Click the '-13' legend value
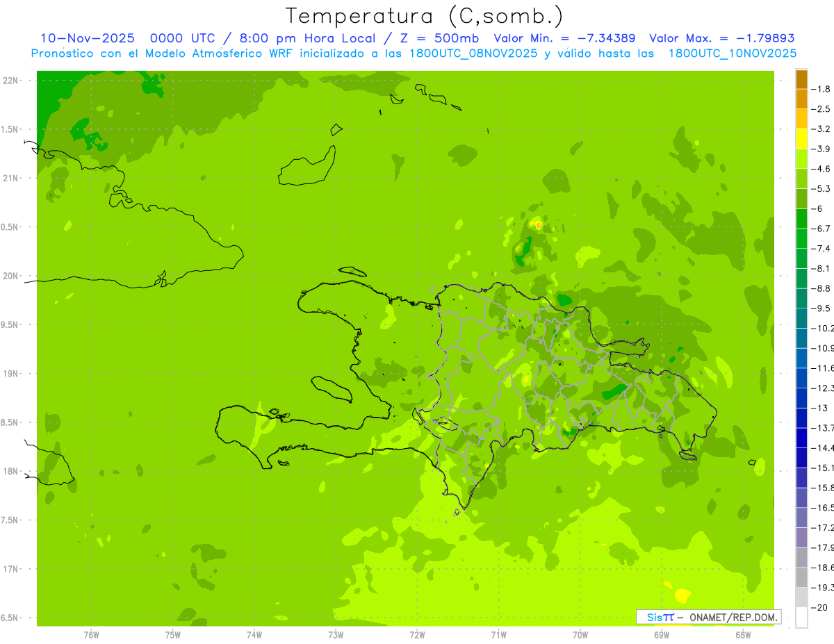This screenshot has height=644, width=834. pyautogui.click(x=819, y=408)
